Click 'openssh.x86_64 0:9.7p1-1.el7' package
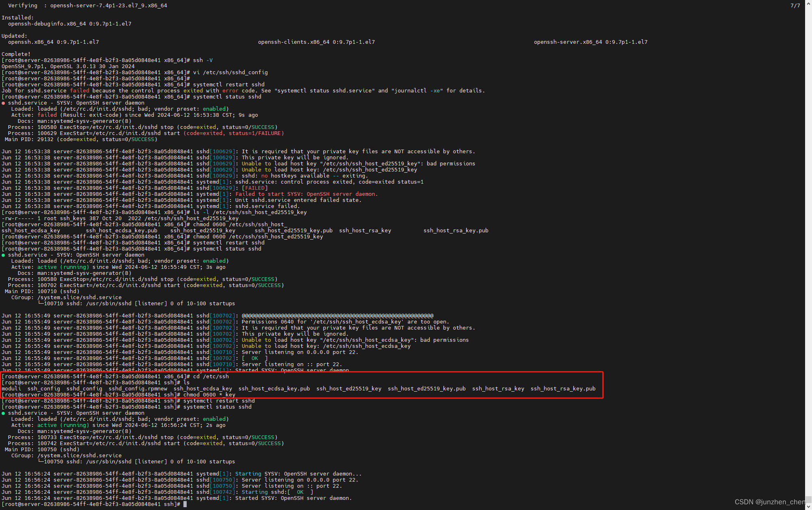Screen dimensions: 812x510 click(53, 42)
